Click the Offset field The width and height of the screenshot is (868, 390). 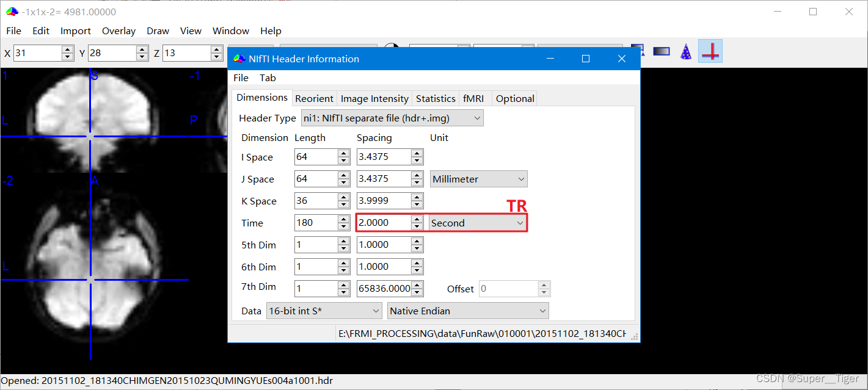(508, 289)
